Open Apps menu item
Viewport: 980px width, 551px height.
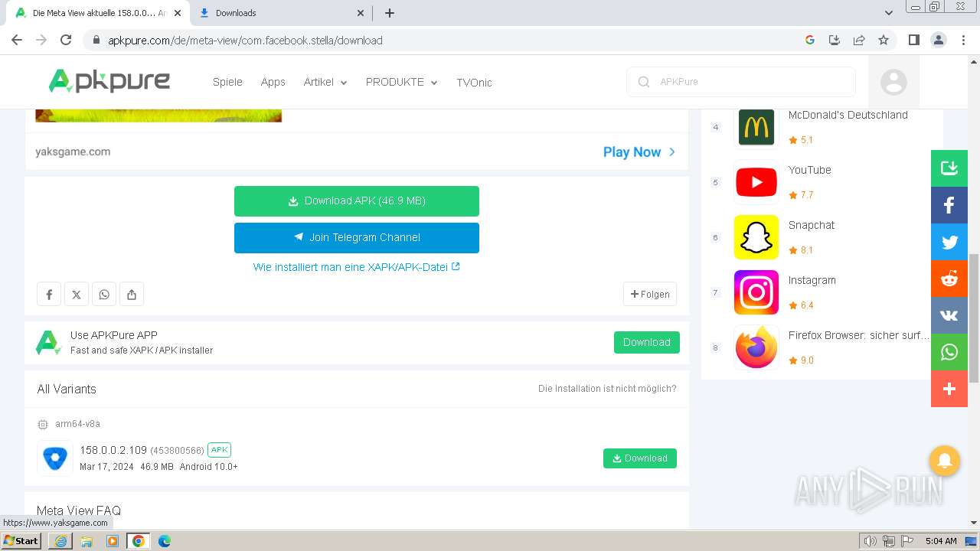click(x=273, y=82)
